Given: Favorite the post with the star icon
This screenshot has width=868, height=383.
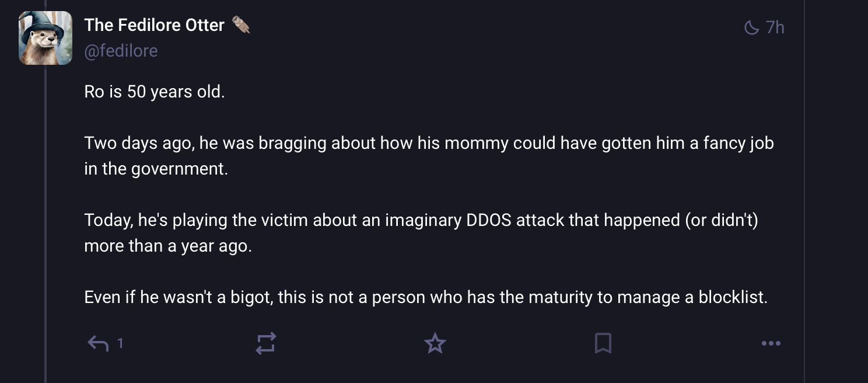Looking at the screenshot, I should 435,343.
